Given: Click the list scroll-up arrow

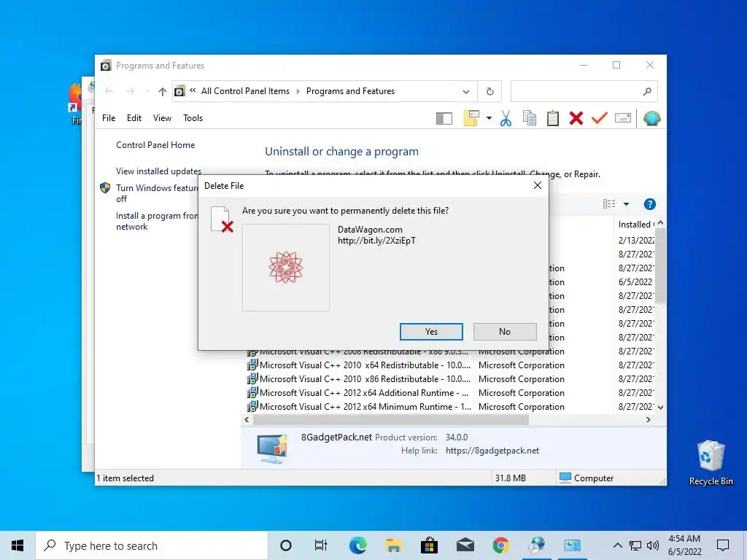Looking at the screenshot, I should click(660, 223).
